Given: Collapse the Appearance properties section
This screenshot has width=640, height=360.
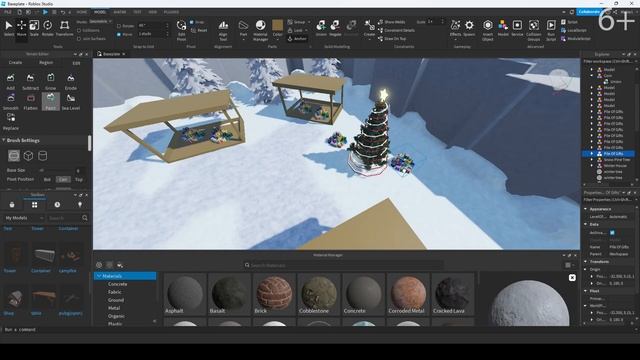Looking at the screenshot, I should coord(586,209).
